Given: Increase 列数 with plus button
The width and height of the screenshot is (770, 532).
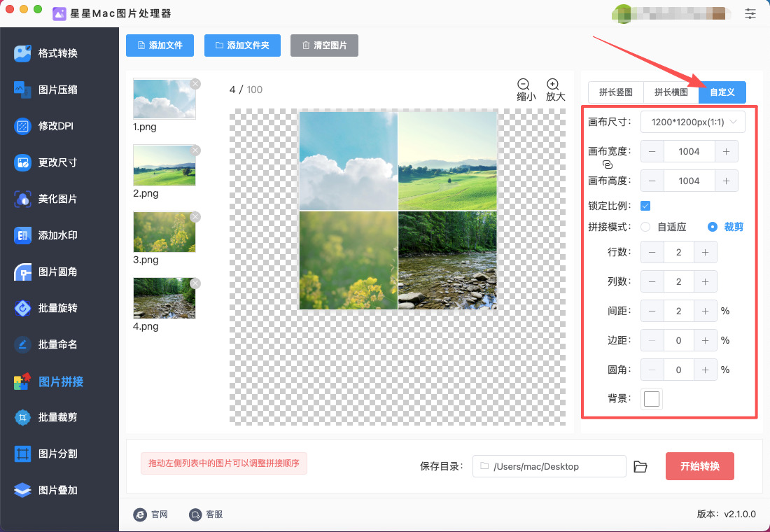Looking at the screenshot, I should (x=705, y=282).
